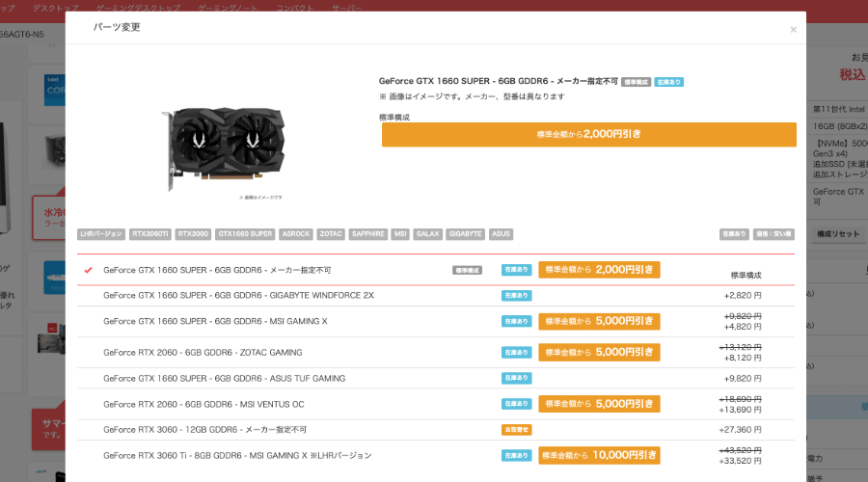Image resolution: width=868 pixels, height=482 pixels.
Task: Click the red checkmark on the selected row
Action: pyautogui.click(x=88, y=270)
